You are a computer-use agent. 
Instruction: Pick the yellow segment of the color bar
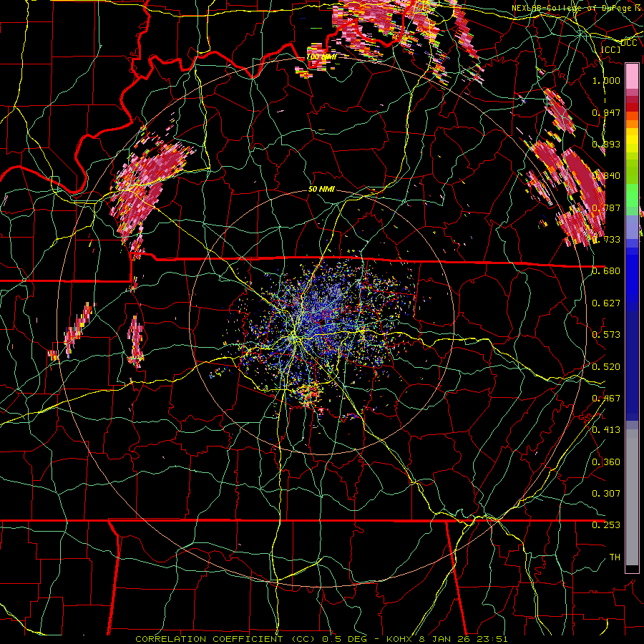tap(632, 141)
